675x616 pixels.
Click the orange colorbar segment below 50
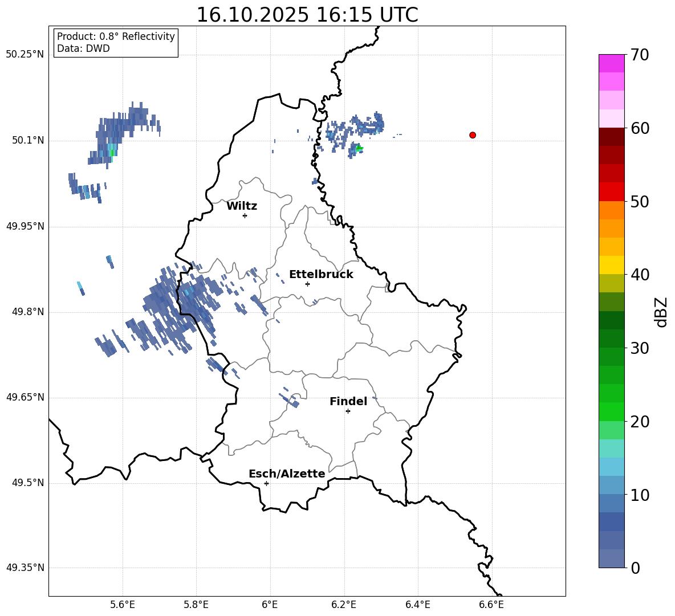click(x=611, y=210)
